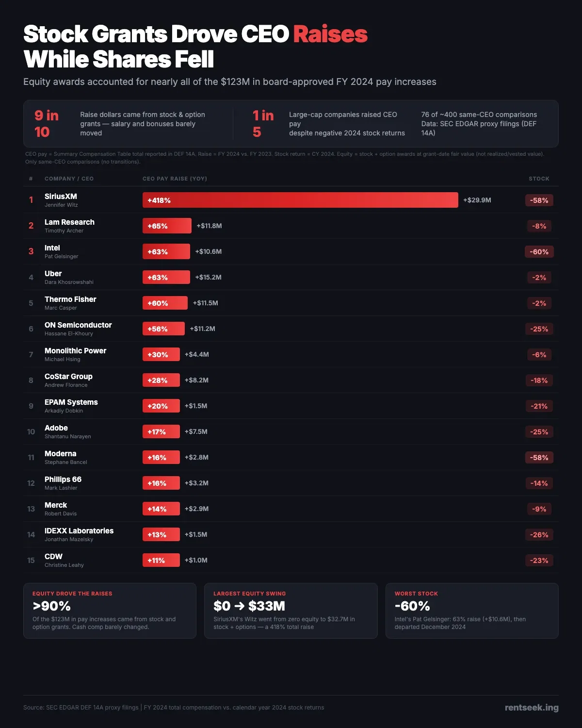Click Moderna's -58% stock badge
582x728 pixels.
(539, 457)
